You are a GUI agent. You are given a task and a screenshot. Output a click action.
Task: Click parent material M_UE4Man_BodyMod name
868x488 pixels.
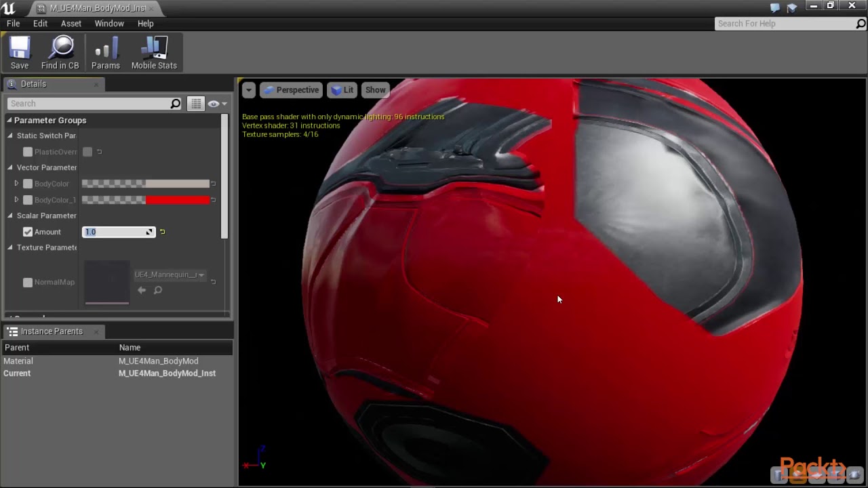159,361
